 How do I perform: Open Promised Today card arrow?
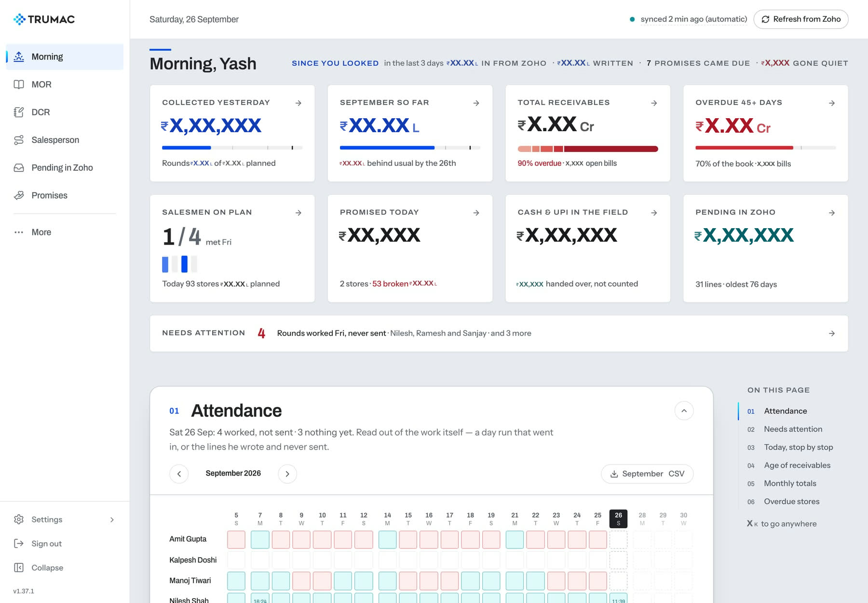476,213
